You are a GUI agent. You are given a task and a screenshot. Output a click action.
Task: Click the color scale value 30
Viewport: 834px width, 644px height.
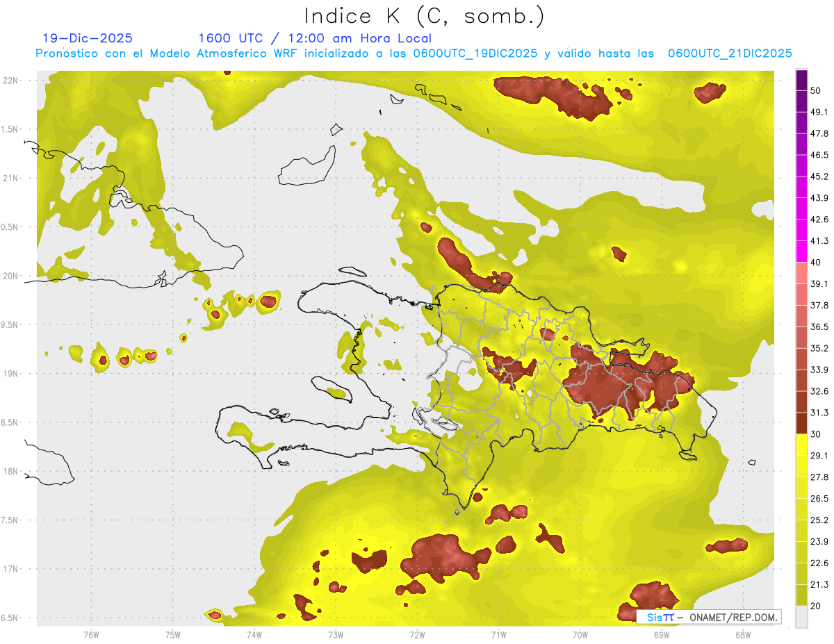click(x=817, y=434)
